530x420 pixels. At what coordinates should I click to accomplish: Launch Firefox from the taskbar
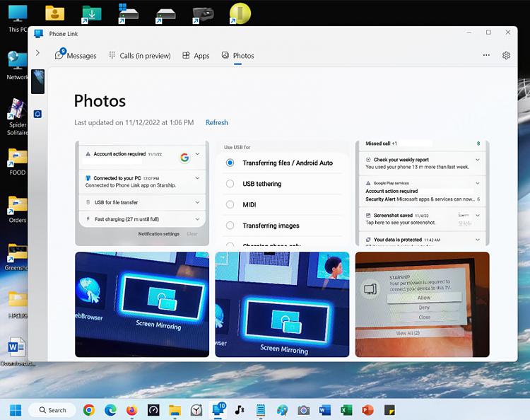[x=131, y=410]
